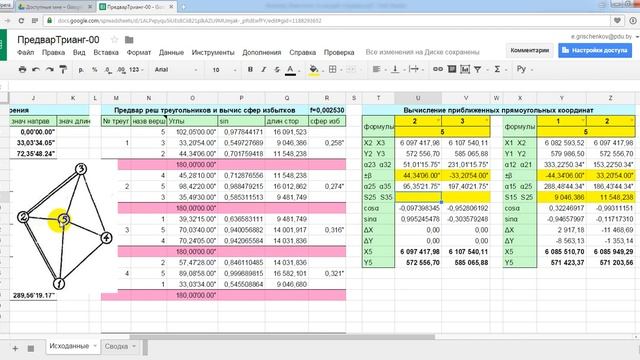This screenshot has width=640, height=360.
Task: Open the fill color picker
Action: 313,70
